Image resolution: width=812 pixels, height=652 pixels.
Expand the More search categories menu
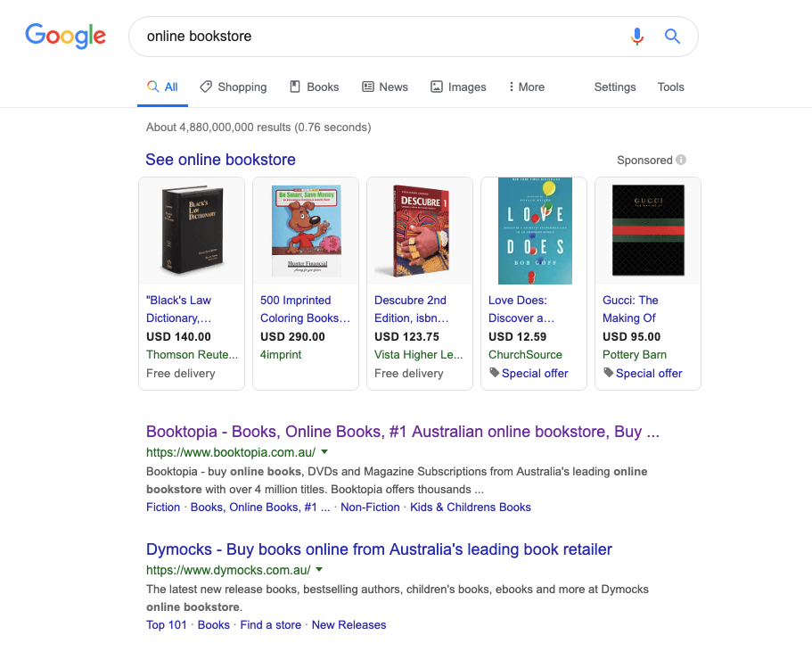(x=527, y=87)
